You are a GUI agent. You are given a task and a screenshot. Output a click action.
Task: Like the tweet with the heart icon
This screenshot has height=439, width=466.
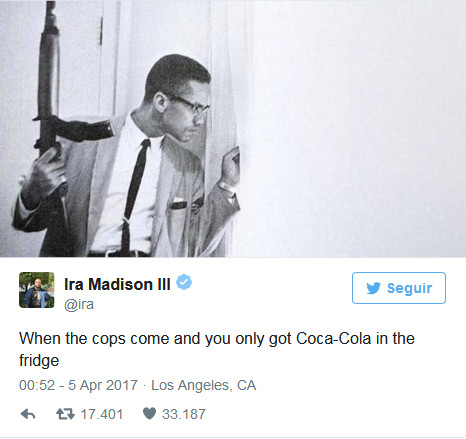pyautogui.click(x=149, y=414)
